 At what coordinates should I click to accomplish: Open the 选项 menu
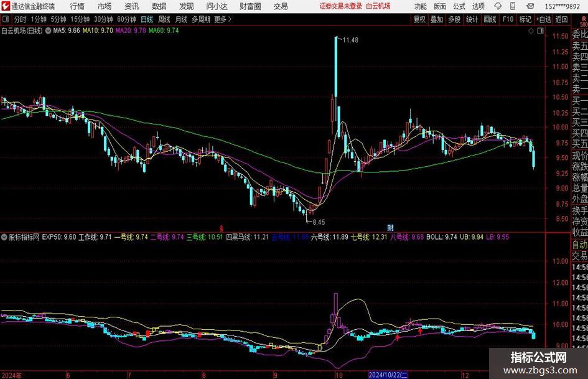478,6
